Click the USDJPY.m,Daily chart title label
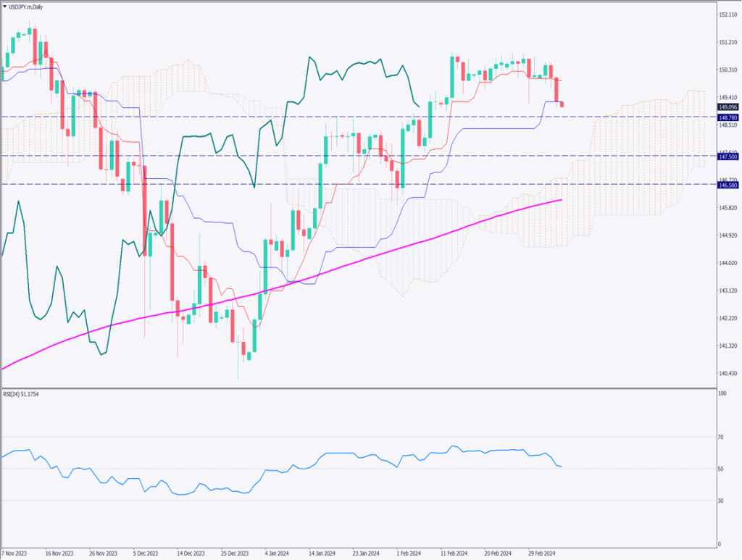This screenshot has width=742, height=560. [28, 6]
